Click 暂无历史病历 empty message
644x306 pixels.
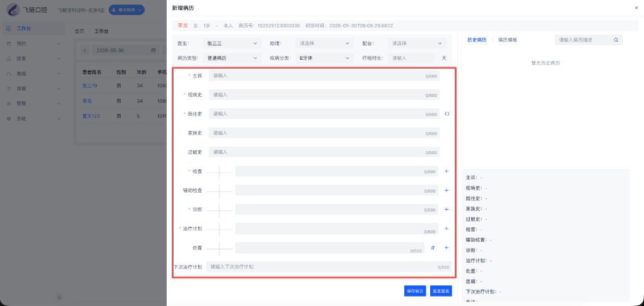tap(545, 64)
